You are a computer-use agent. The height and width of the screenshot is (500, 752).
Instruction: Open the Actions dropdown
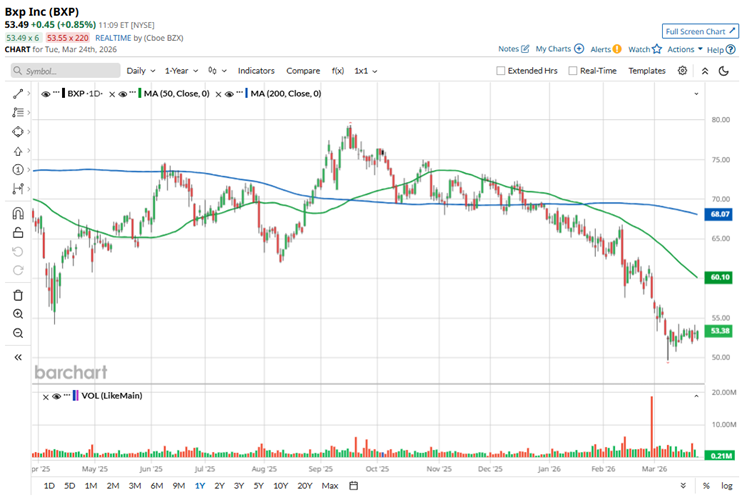pos(685,49)
